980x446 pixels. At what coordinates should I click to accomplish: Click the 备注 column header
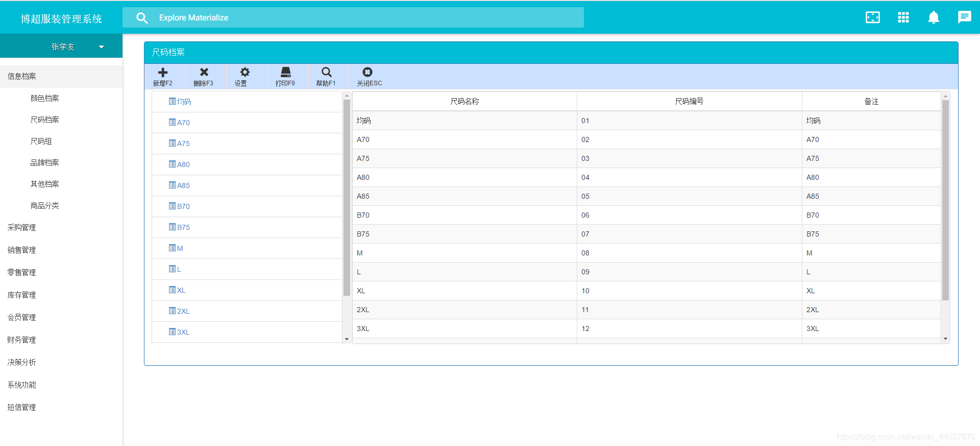pyautogui.click(x=871, y=101)
